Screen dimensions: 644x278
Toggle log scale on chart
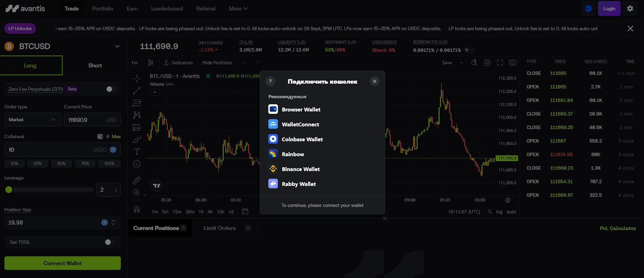click(x=499, y=212)
